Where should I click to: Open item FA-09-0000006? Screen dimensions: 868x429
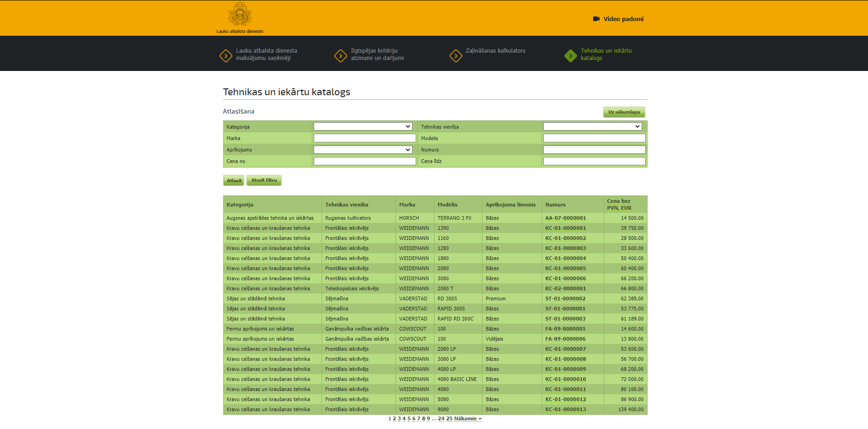coord(565,339)
